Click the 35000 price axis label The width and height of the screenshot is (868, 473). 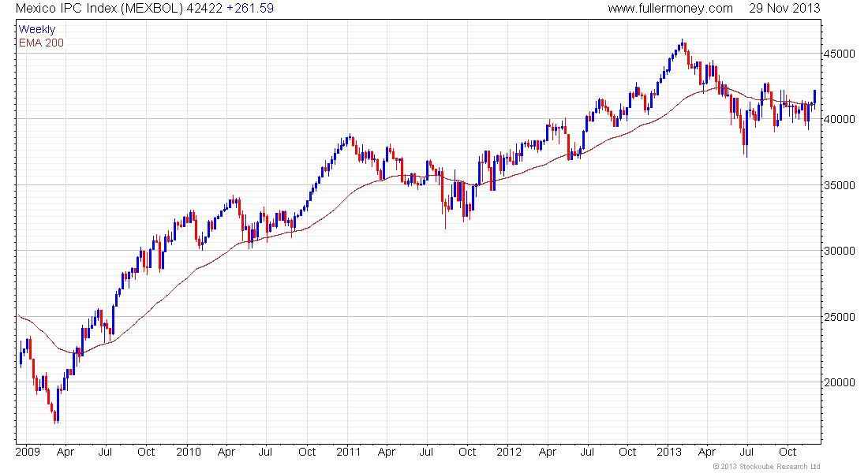tap(840, 185)
